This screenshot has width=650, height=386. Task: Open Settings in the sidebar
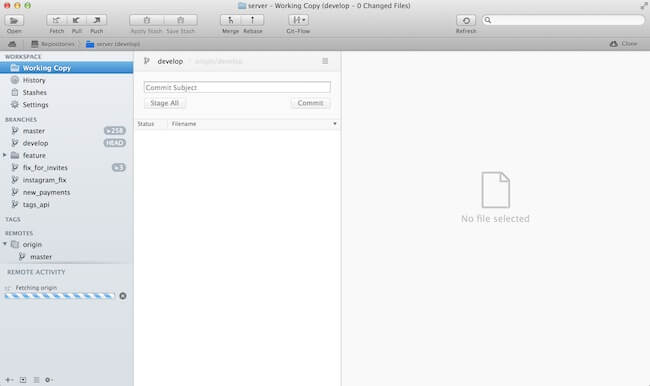tap(66, 104)
